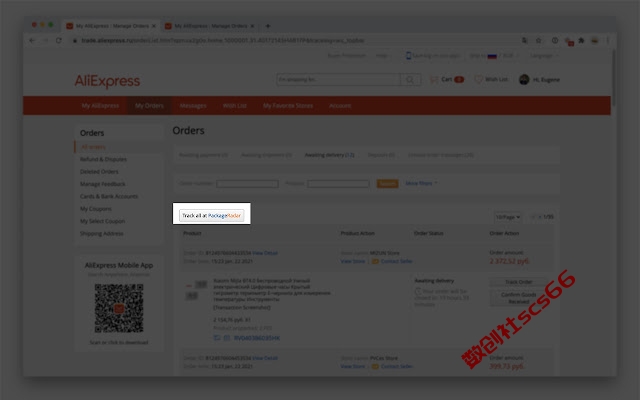Open Cards & Bank Accounts in the sidebar

(x=109, y=196)
